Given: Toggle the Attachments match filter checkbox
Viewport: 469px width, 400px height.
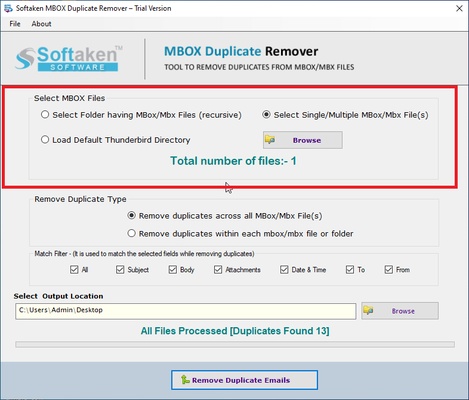Looking at the screenshot, I should 218,269.
